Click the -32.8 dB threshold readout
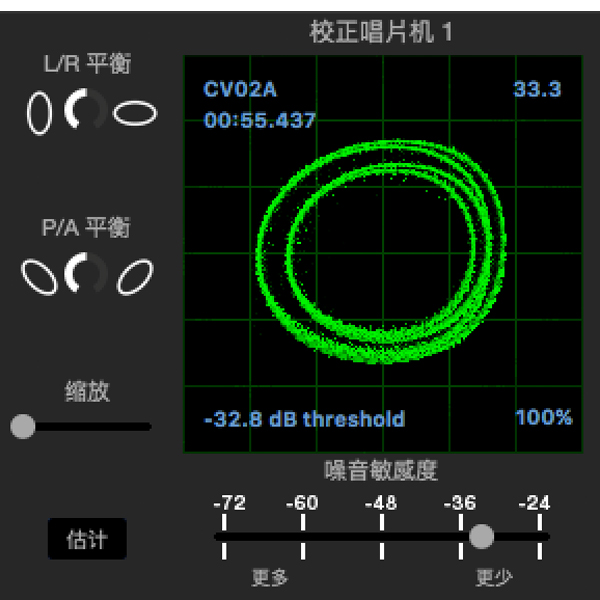600x600 pixels. point(304,418)
